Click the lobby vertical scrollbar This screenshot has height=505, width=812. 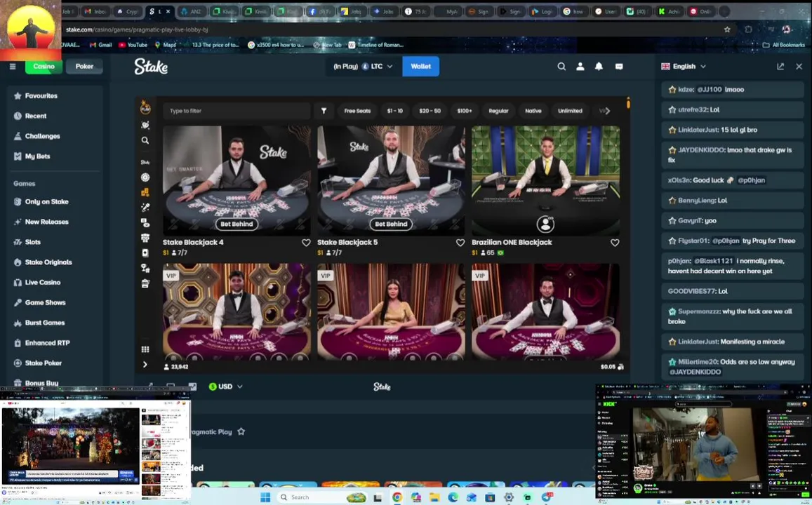pos(628,103)
